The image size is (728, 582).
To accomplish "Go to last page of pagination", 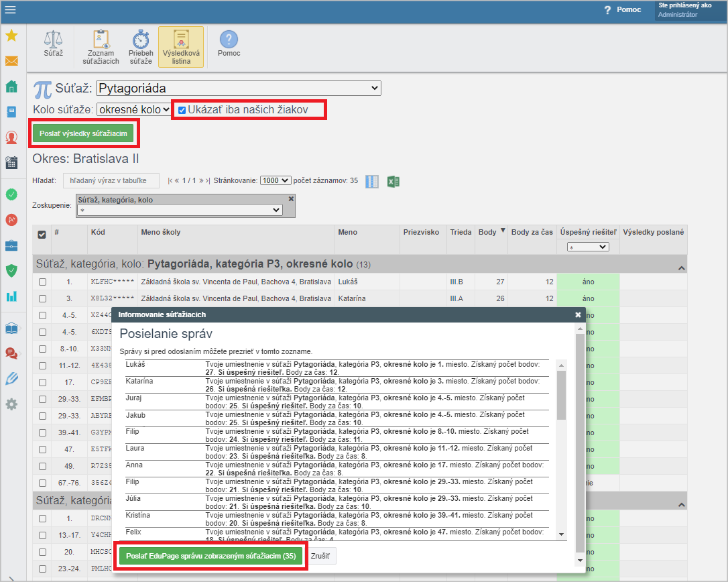I will coord(208,180).
